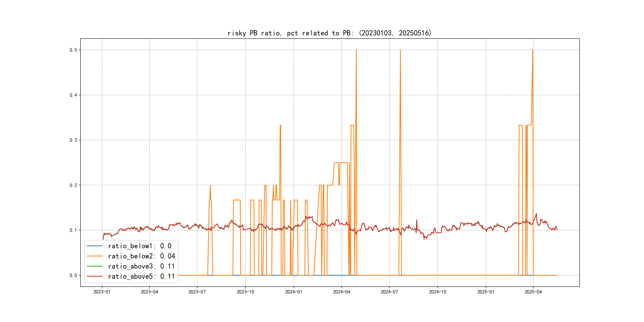The width and height of the screenshot is (644, 322).
Task: Click the blue ratio_below1 legend line sample
Action: pyautogui.click(x=94, y=246)
